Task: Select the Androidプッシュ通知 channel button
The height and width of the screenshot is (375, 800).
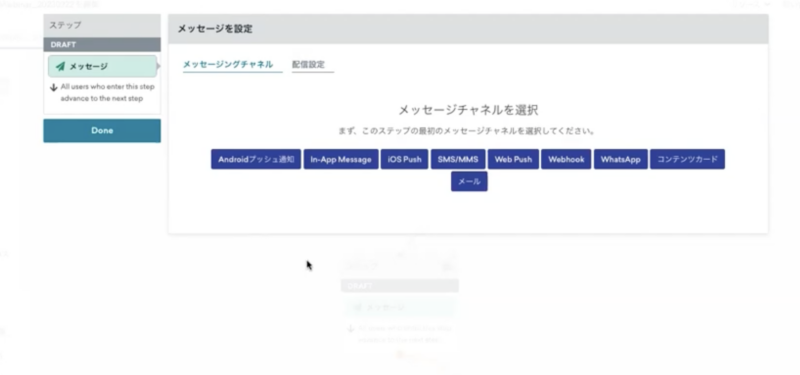Action: 256,159
